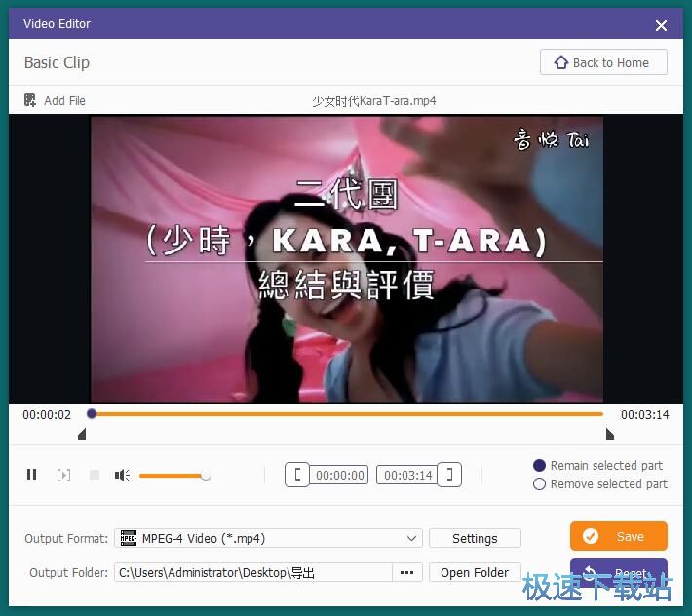Click the start time field 00:00:00
Image resolution: width=692 pixels, height=616 pixels.
point(339,476)
